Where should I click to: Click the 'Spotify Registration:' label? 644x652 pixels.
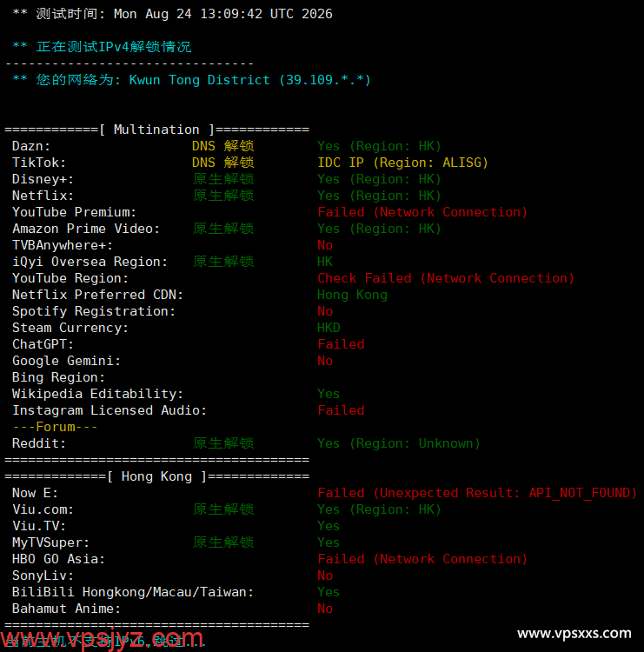click(94, 311)
